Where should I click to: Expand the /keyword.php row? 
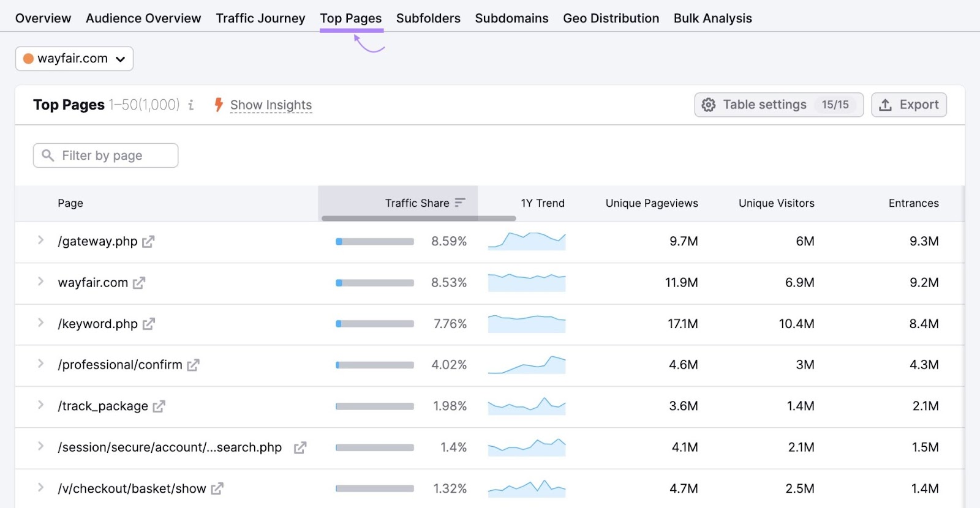[40, 323]
